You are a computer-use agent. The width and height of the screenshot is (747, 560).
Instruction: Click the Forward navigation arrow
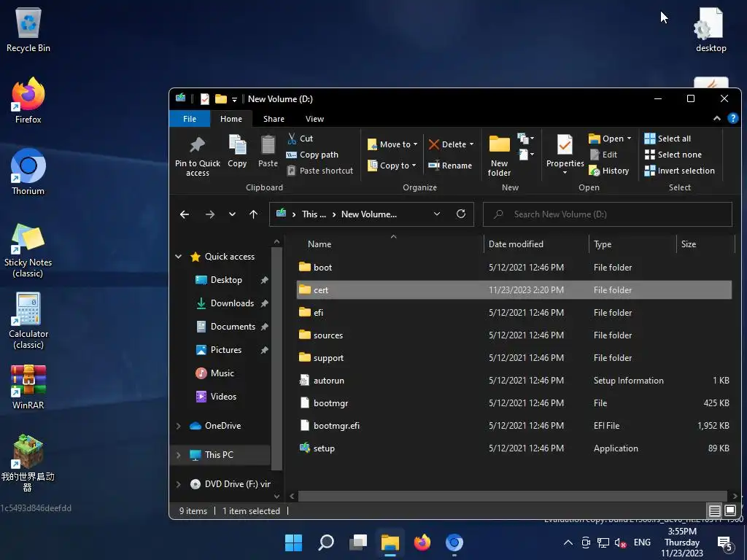tap(209, 215)
